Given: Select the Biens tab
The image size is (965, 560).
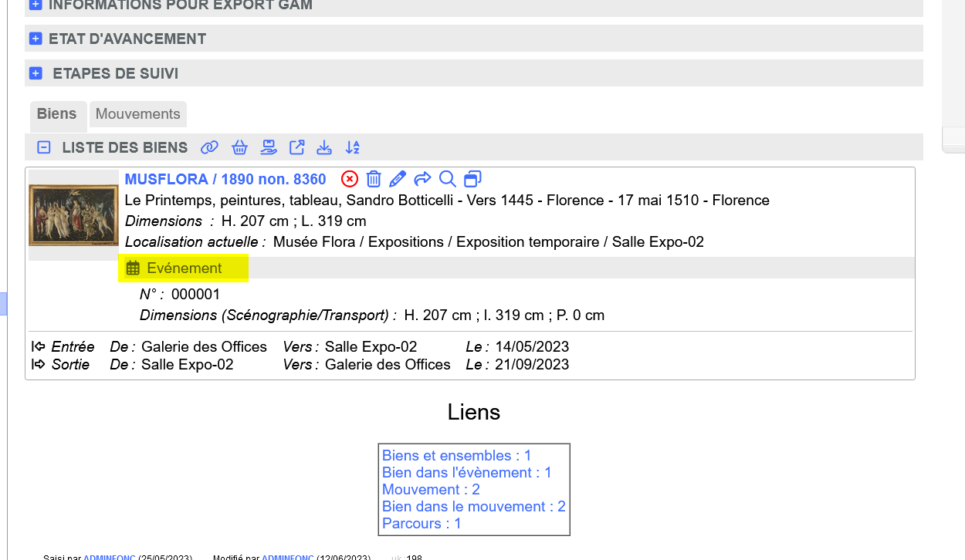Looking at the screenshot, I should [x=57, y=114].
